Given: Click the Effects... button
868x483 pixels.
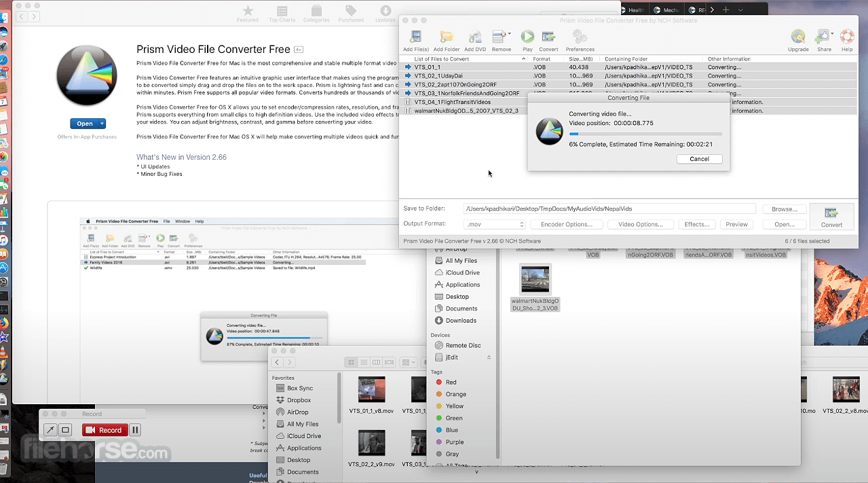Looking at the screenshot, I should pos(697,224).
